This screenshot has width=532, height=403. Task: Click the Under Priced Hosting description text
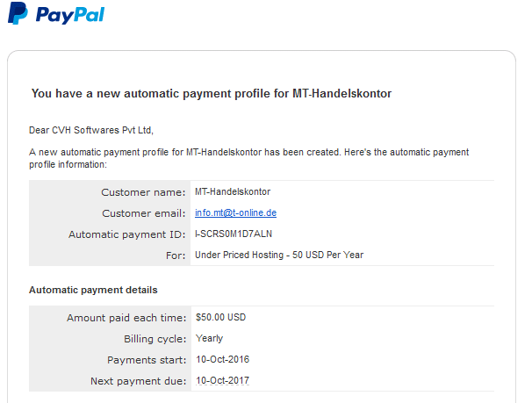[x=279, y=255]
